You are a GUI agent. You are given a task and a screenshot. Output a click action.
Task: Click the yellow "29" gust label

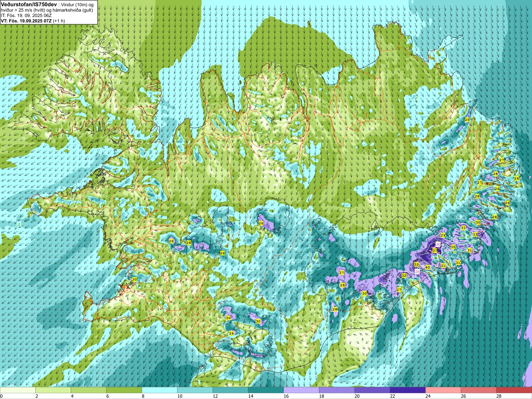coord(443,235)
